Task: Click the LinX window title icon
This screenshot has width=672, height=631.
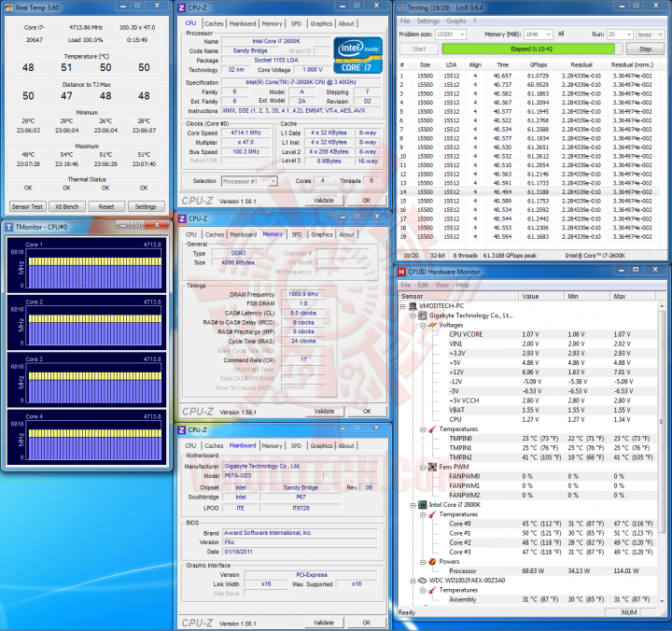Action: pos(400,7)
